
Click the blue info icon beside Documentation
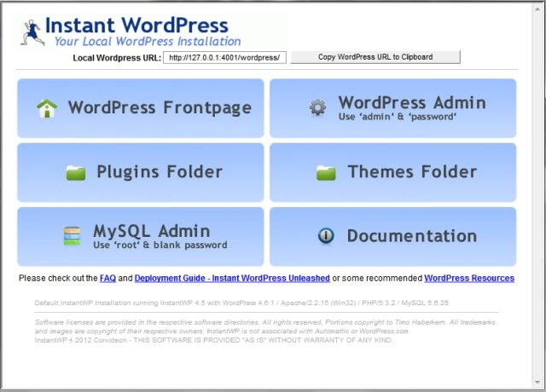[x=326, y=235]
